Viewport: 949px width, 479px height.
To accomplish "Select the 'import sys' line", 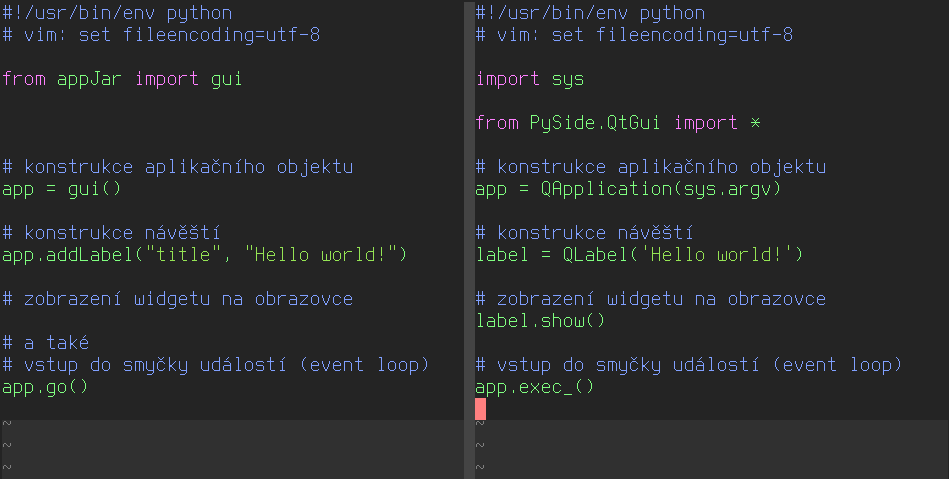I will pyautogui.click(x=530, y=79).
